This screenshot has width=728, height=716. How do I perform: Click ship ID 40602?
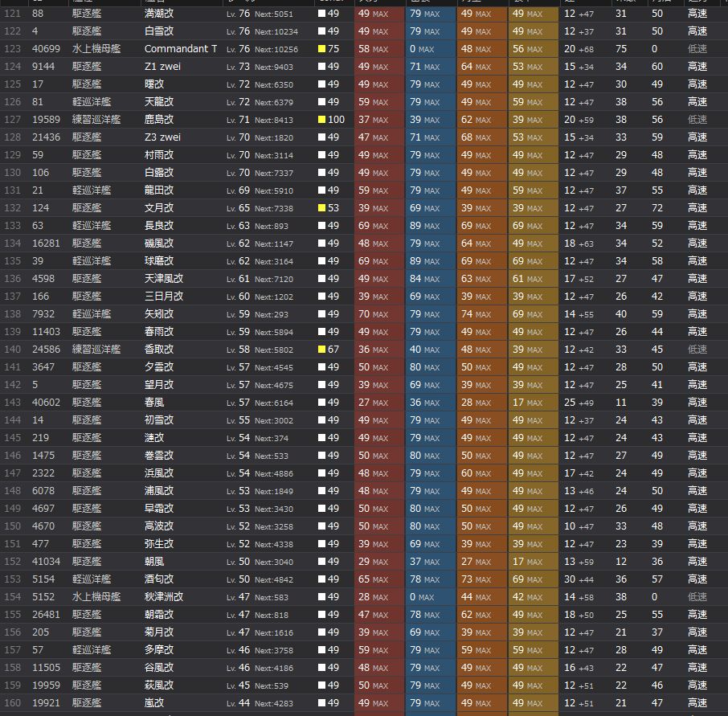tap(46, 403)
